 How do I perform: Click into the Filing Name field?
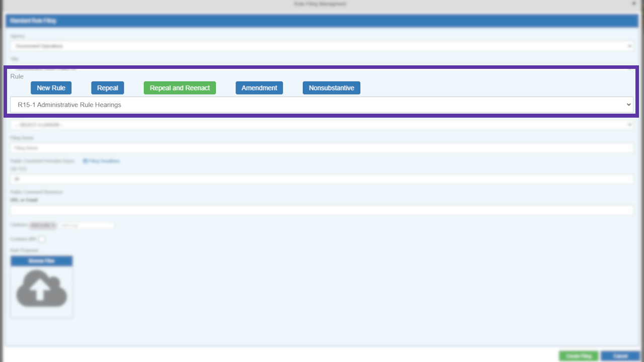pyautogui.click(x=321, y=148)
